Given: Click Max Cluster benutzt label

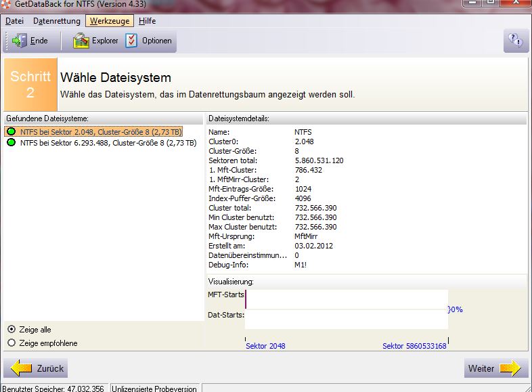Looking at the screenshot, I should (x=242, y=227).
